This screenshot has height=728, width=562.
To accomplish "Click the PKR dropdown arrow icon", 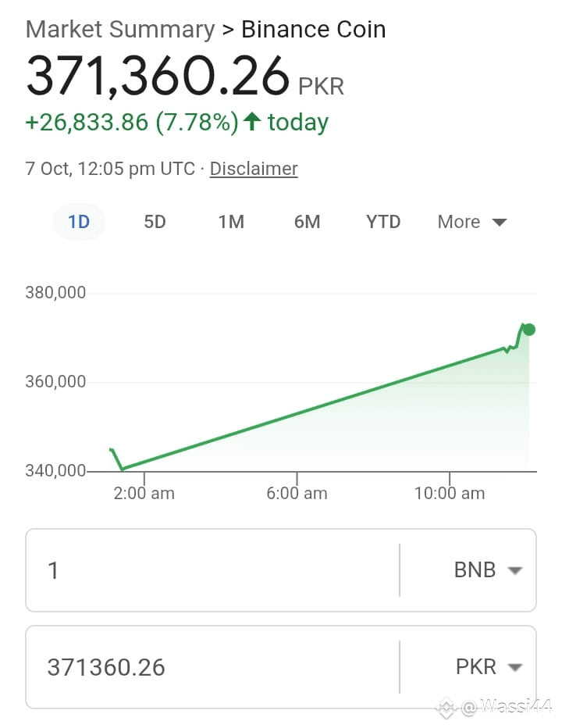I will pos(515,668).
